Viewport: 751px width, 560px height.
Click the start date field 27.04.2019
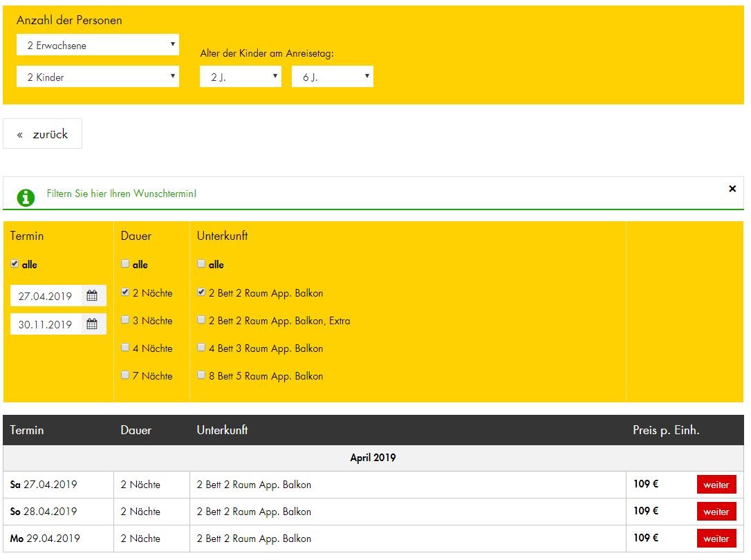pyautogui.click(x=46, y=296)
